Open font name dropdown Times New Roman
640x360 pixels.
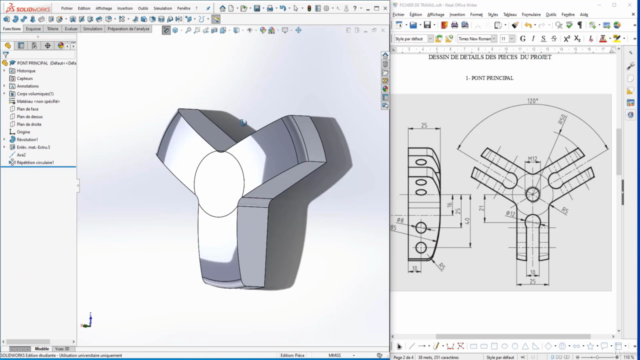(493, 39)
